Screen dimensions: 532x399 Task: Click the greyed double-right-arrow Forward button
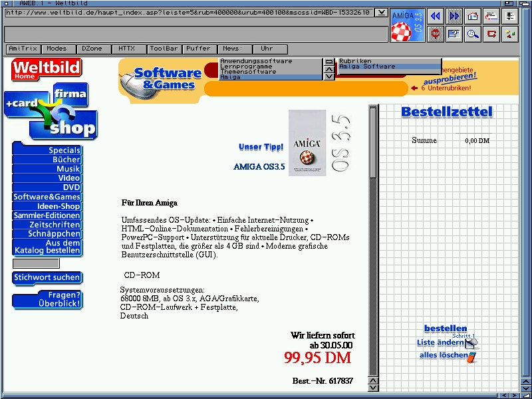454,16
